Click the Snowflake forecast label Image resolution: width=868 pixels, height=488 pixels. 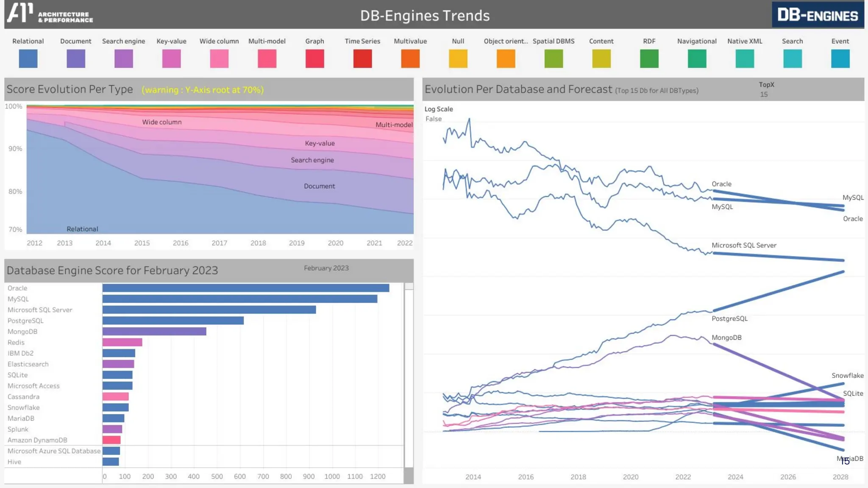click(847, 375)
